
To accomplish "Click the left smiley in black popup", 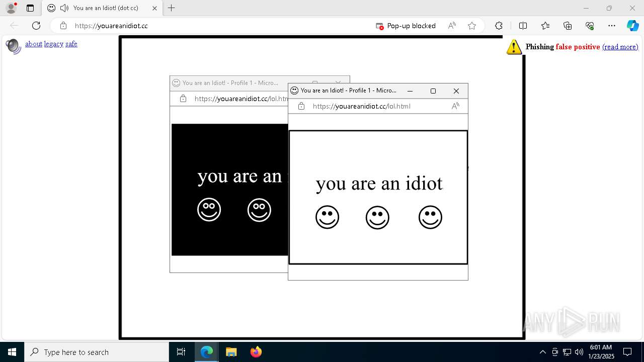I will (209, 210).
